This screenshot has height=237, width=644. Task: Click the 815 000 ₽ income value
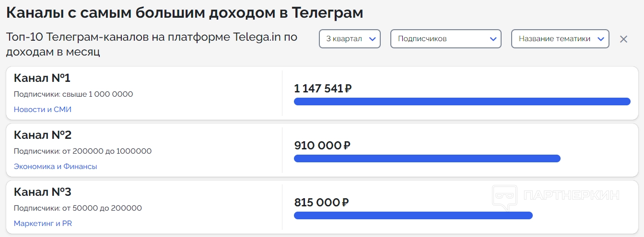point(321,203)
